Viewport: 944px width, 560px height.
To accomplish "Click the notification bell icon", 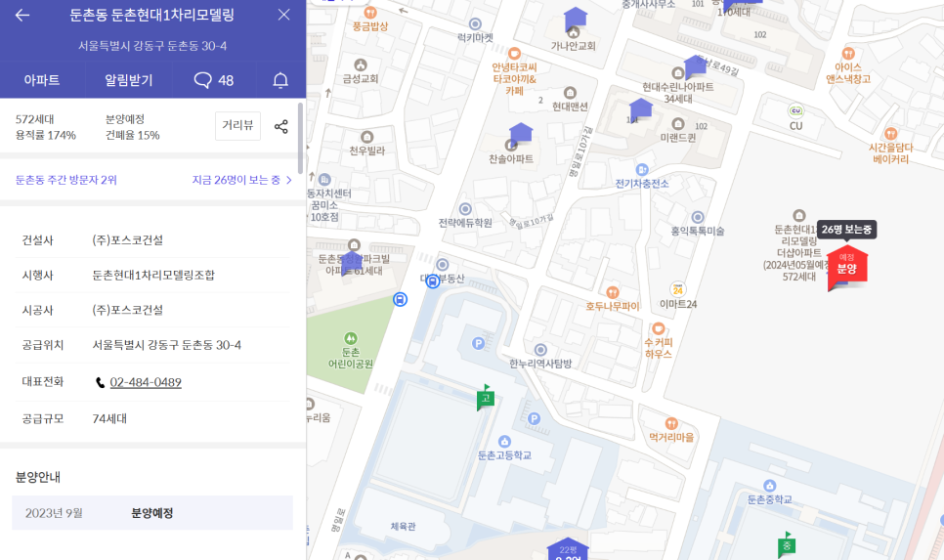I will (280, 80).
